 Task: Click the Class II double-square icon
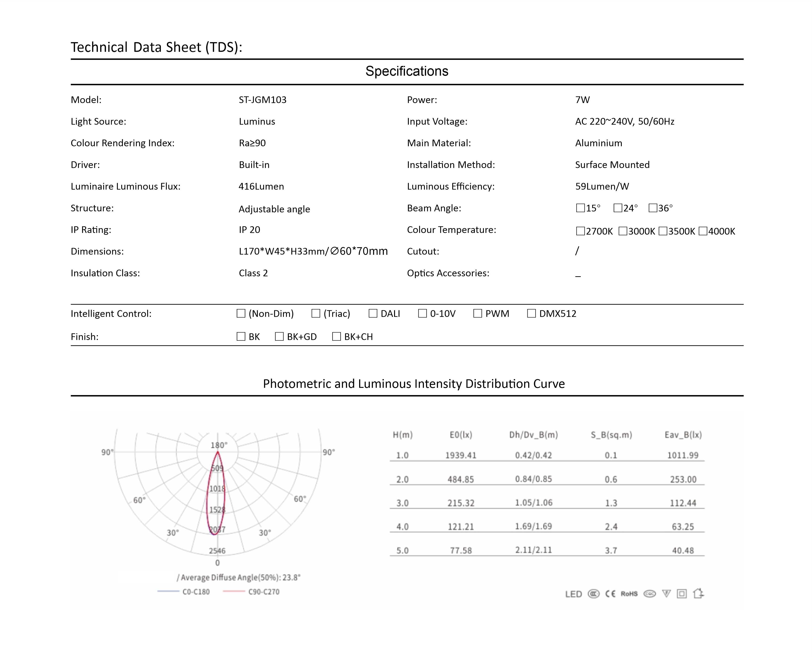point(682,594)
